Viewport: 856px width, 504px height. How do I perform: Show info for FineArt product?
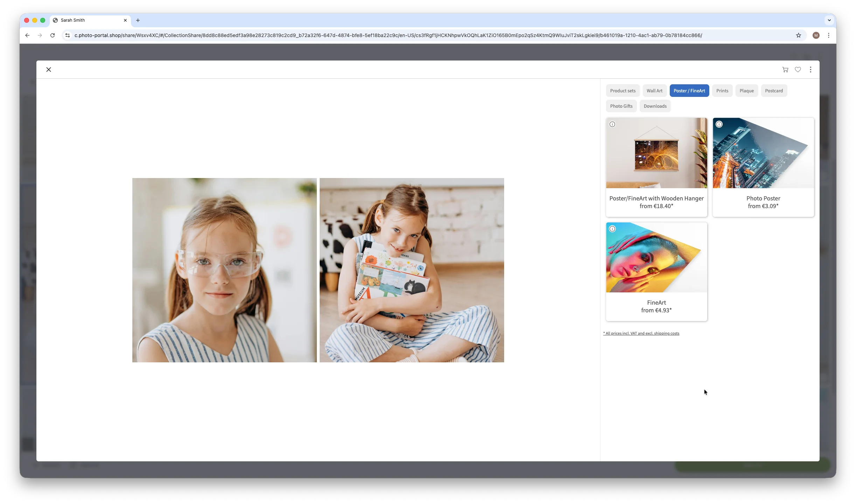(x=612, y=229)
